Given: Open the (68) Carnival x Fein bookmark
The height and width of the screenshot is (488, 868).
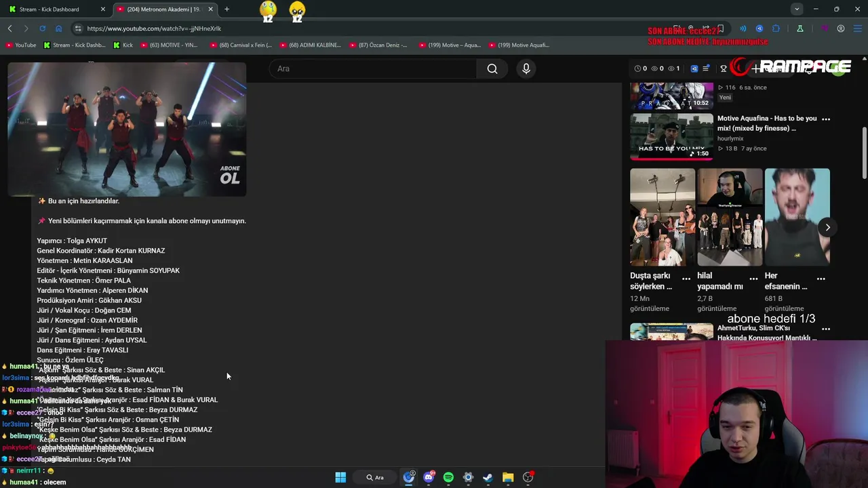Looking at the screenshot, I should pos(241,45).
